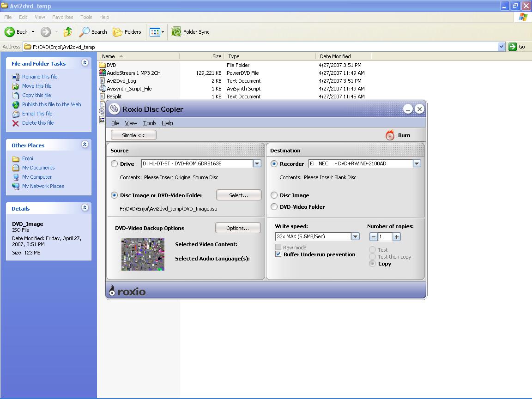The width and height of the screenshot is (532, 399).
Task: Click the Forward arrow icon in Explorer
Action: [x=46, y=32]
